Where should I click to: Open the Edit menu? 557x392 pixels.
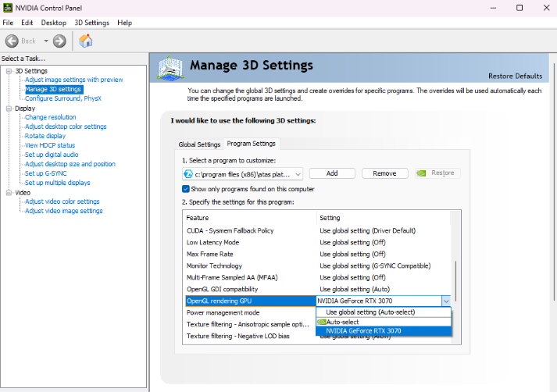pos(27,23)
